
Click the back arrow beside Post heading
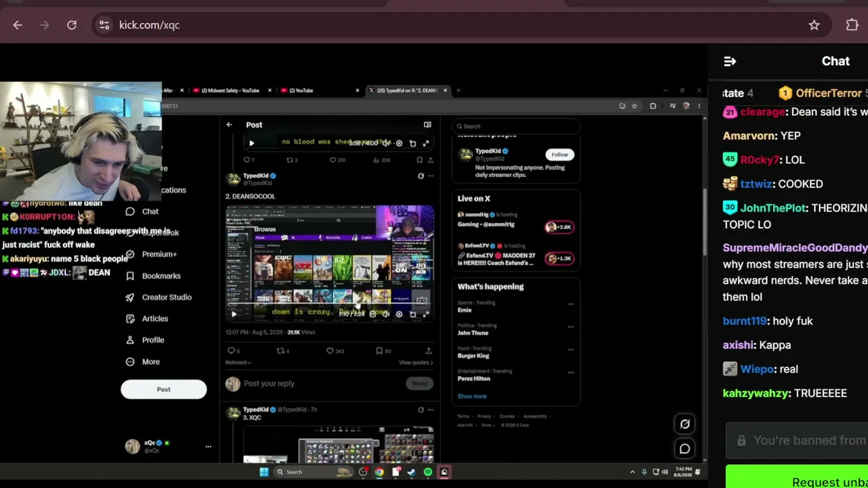tap(229, 125)
